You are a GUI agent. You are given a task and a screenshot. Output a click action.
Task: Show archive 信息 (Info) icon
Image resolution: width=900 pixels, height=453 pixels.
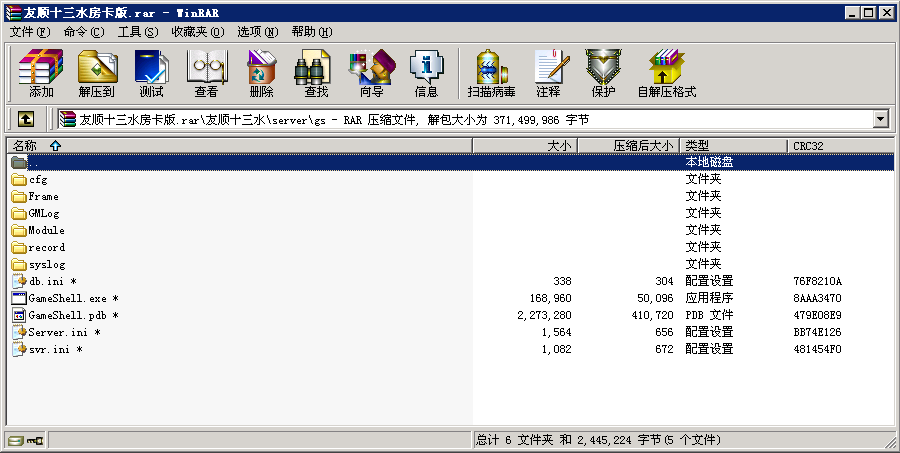pos(426,74)
